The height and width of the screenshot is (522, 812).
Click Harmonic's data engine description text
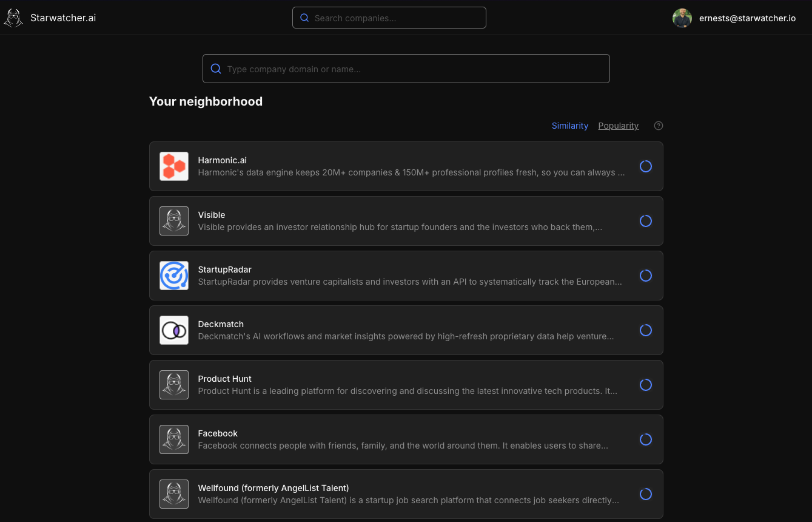[411, 172]
